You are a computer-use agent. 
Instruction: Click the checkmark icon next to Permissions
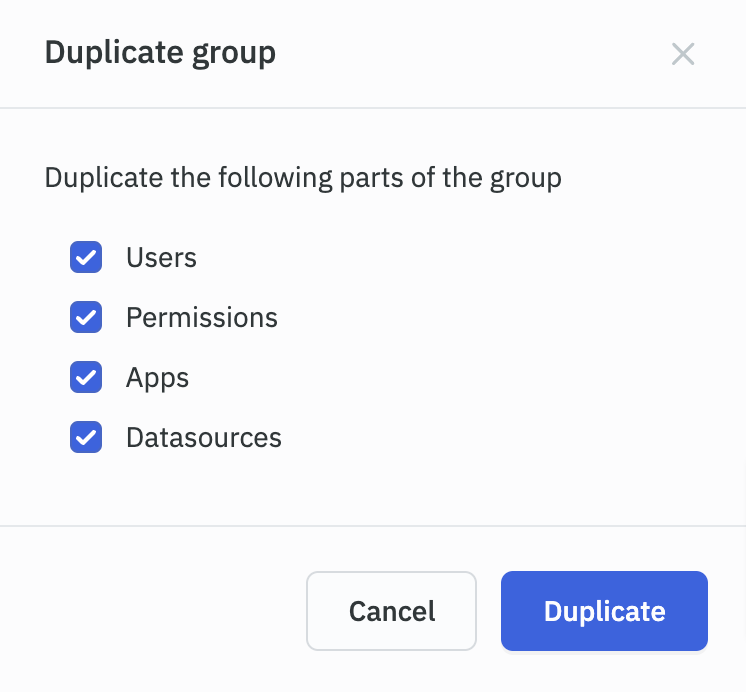(x=86, y=318)
